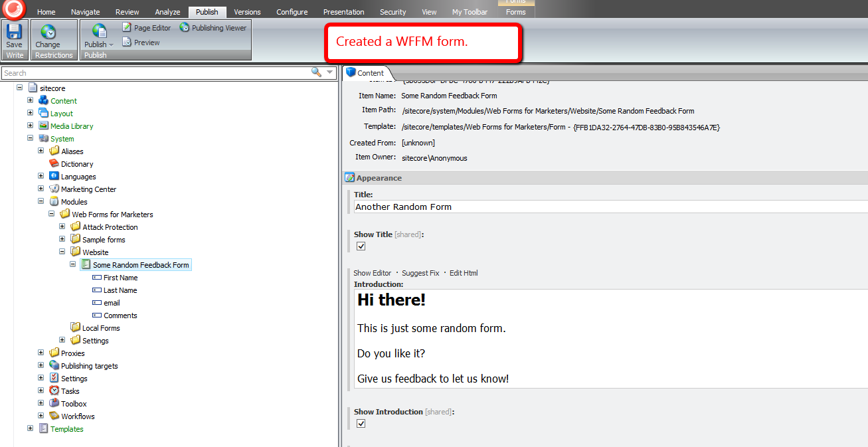This screenshot has height=447, width=868.
Task: Open the Presentation ribbon tab
Action: [343, 12]
